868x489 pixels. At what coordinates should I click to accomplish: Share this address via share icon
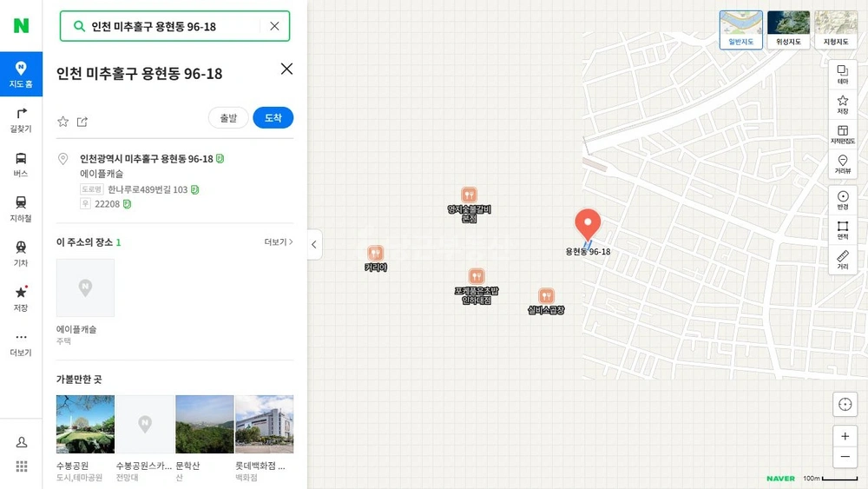[x=82, y=122]
